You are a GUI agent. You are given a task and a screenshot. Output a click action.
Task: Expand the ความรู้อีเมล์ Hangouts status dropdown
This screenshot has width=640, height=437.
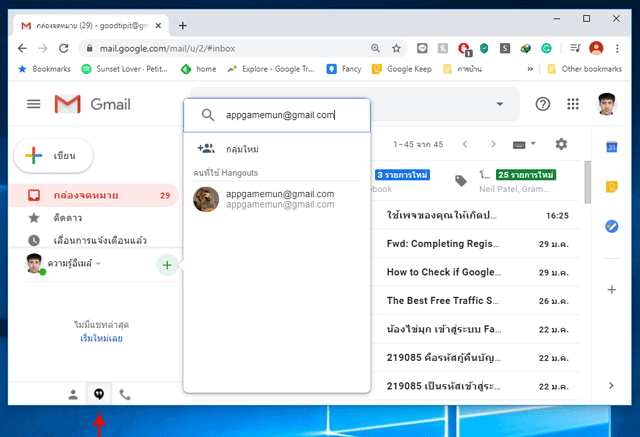pos(98,264)
